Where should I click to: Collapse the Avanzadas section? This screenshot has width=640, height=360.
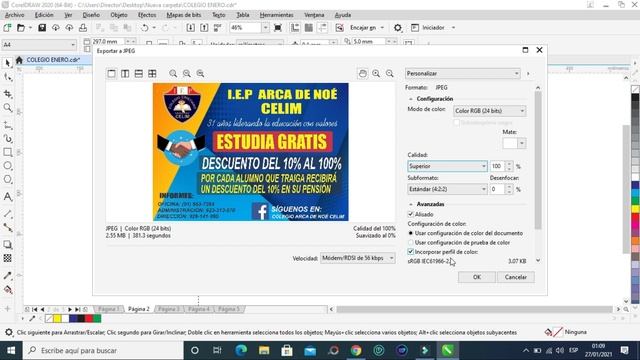(411, 204)
